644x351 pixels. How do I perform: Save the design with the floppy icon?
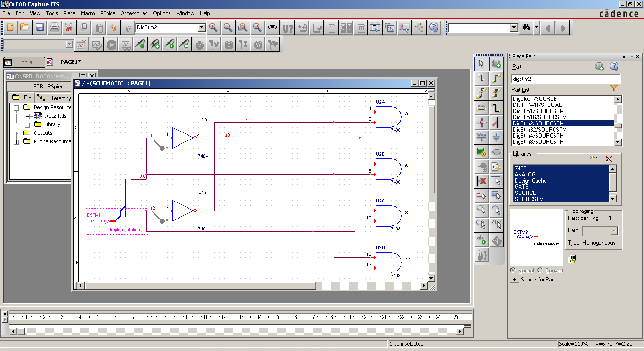click(39, 27)
